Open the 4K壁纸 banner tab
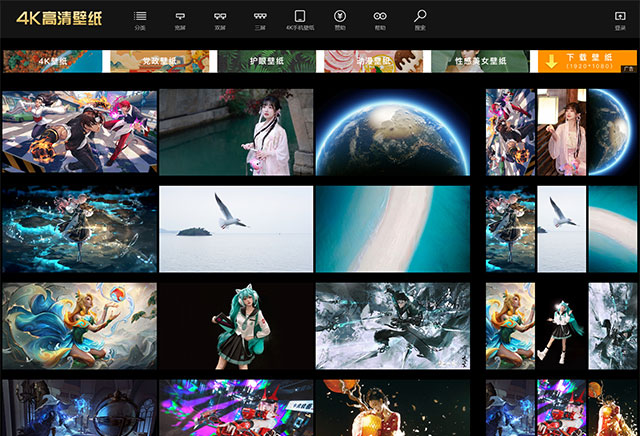The height and width of the screenshot is (436, 640). (52, 61)
